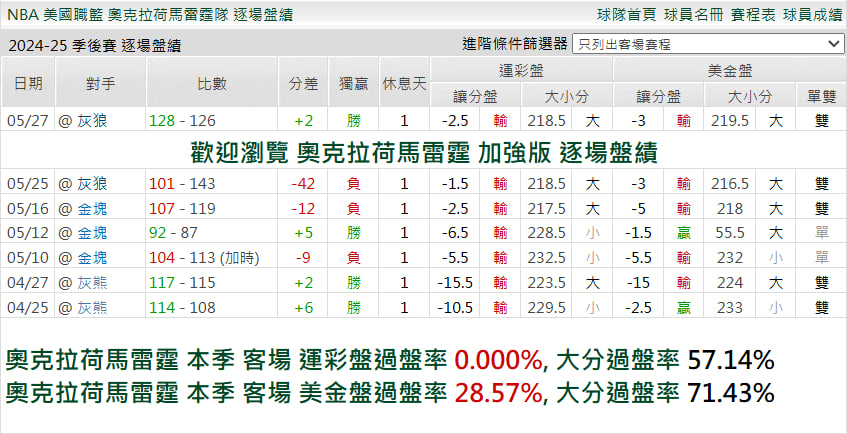Click the +6 point difference cell
The width and height of the screenshot is (847, 434).
tap(303, 308)
